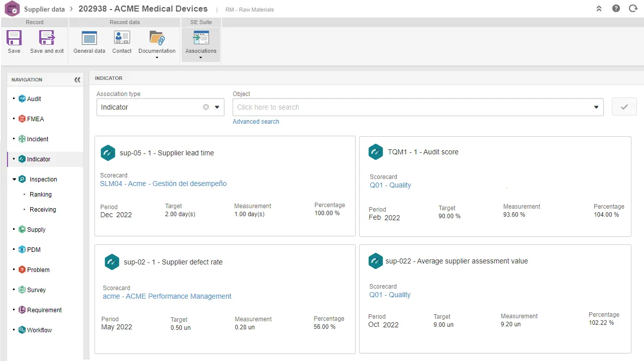644x361 pixels.
Task: Click the Save icon
Action: pyautogui.click(x=14, y=38)
